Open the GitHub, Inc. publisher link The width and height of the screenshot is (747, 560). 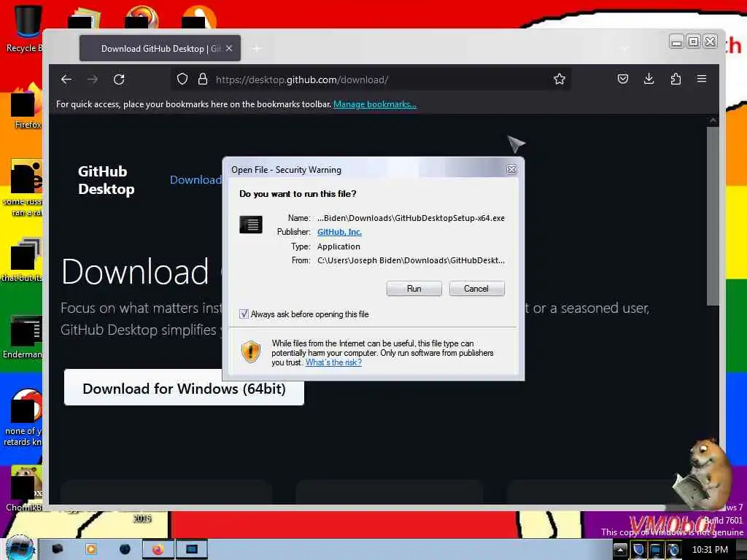(339, 232)
